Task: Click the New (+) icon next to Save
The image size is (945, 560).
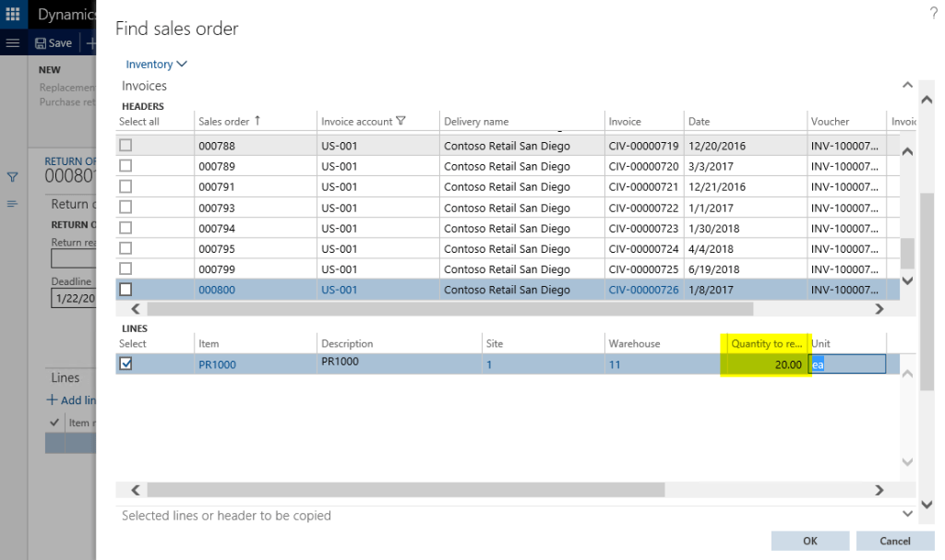Action: click(90, 42)
